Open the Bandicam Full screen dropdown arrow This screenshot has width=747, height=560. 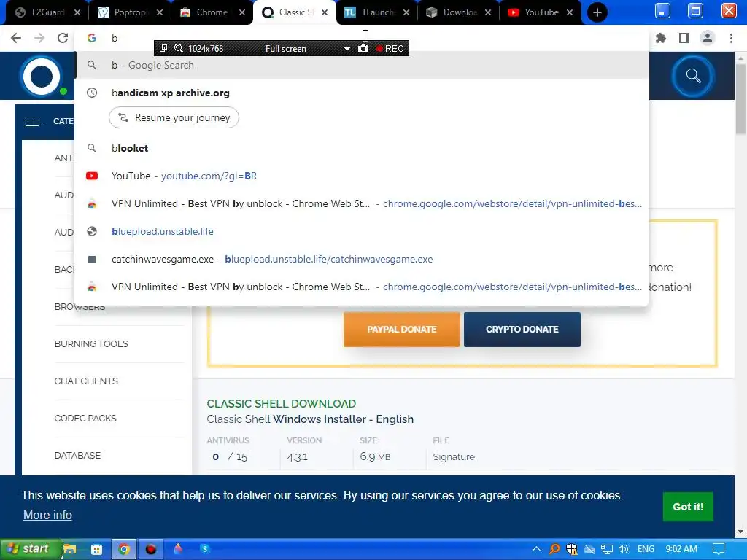click(347, 49)
